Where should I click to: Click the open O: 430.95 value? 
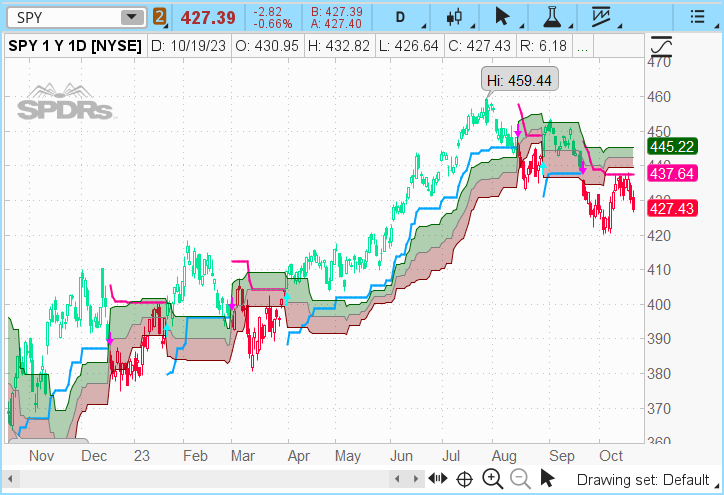point(267,46)
